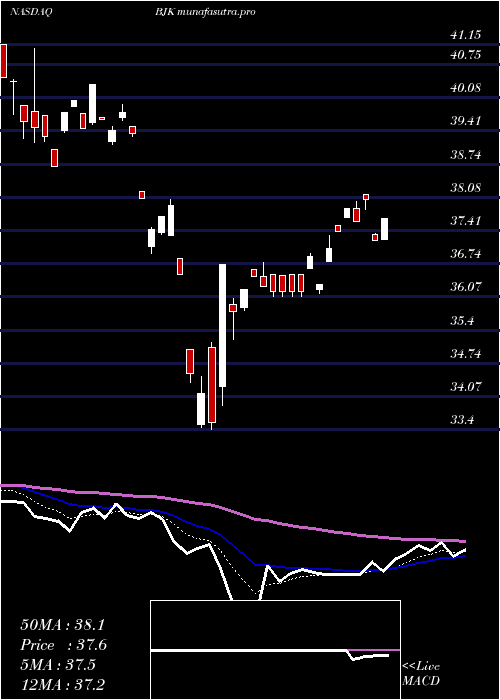The width and height of the screenshot is (500, 700).
Task: Click the 35.4 price axis label
Action: (462, 321)
